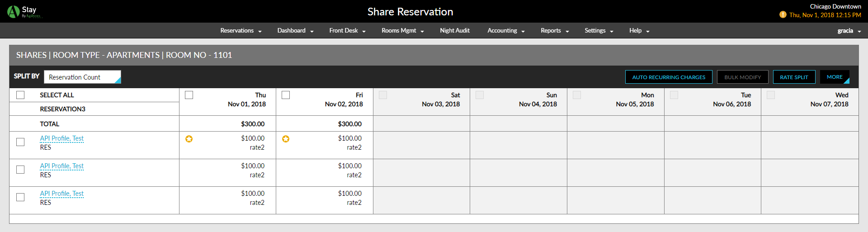Open the Rooms Mgmt menu
Screen dimensions: 868x232
coord(403,31)
